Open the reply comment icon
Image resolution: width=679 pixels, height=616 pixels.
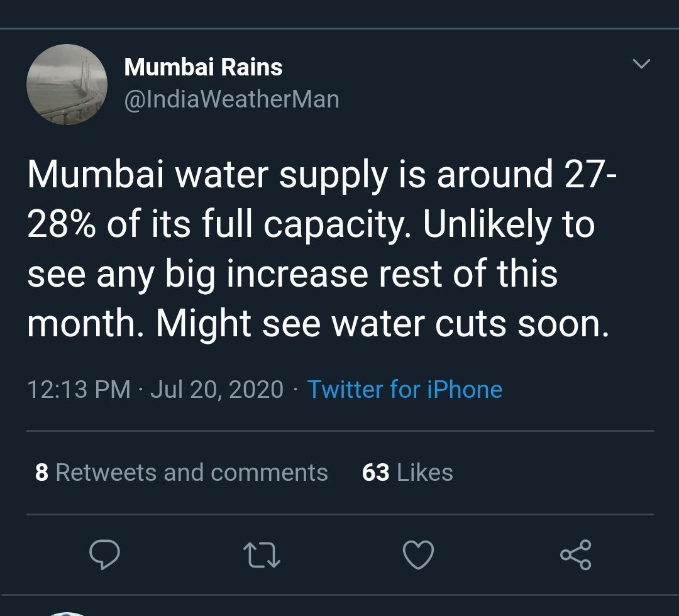point(106,554)
